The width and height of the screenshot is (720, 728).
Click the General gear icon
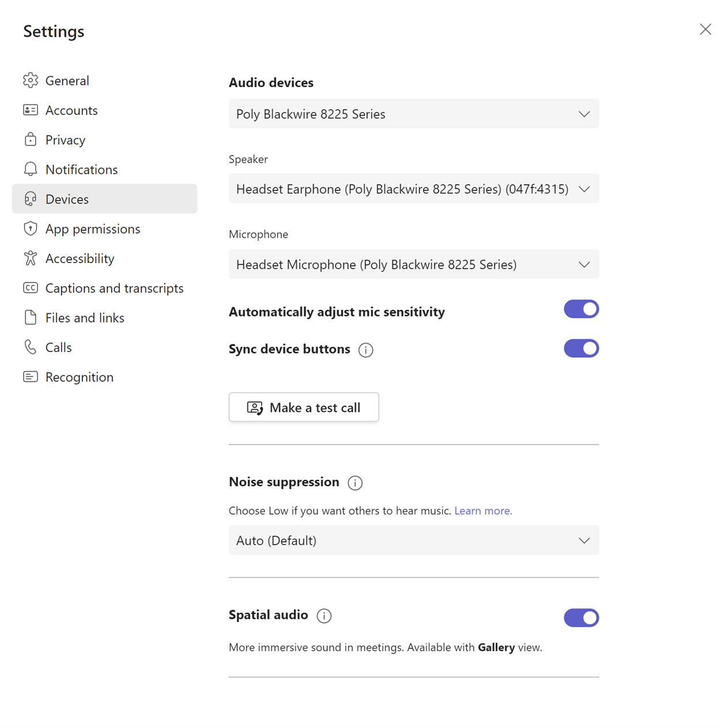coord(31,80)
